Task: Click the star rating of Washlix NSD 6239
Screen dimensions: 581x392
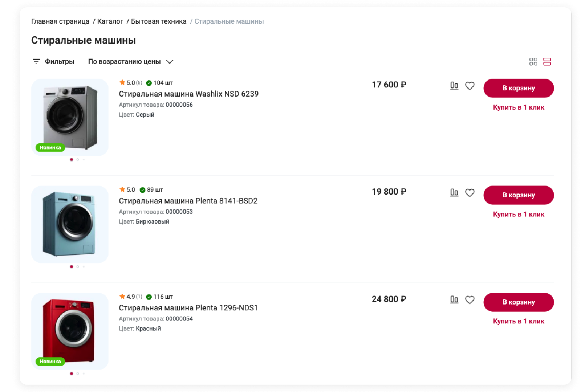Action: click(122, 82)
